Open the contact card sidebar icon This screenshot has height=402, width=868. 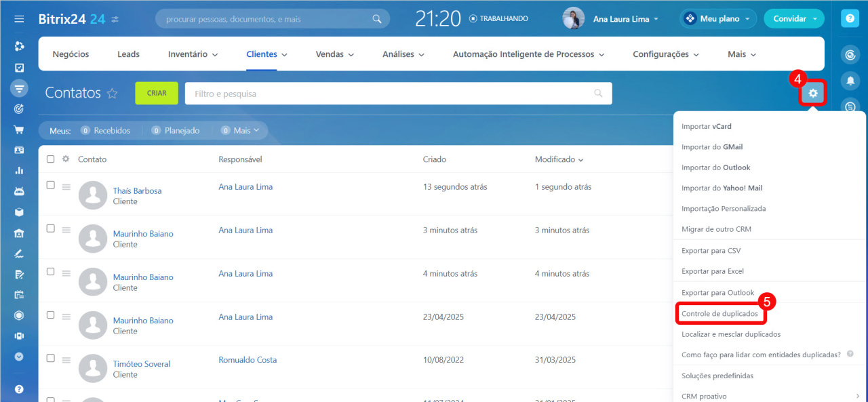coord(19,150)
